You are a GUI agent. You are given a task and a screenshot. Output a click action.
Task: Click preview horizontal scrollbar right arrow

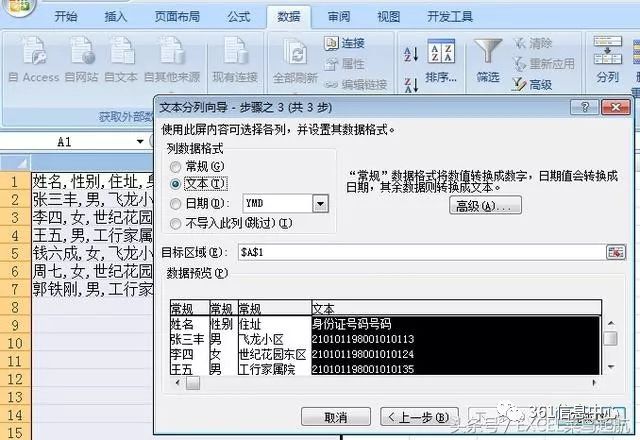pyautogui.click(x=594, y=383)
